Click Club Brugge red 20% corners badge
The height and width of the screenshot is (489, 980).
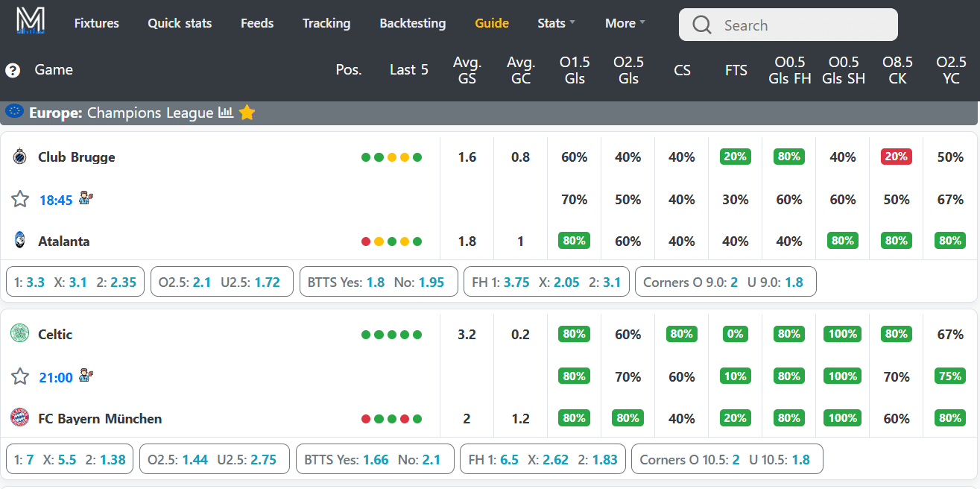(897, 157)
